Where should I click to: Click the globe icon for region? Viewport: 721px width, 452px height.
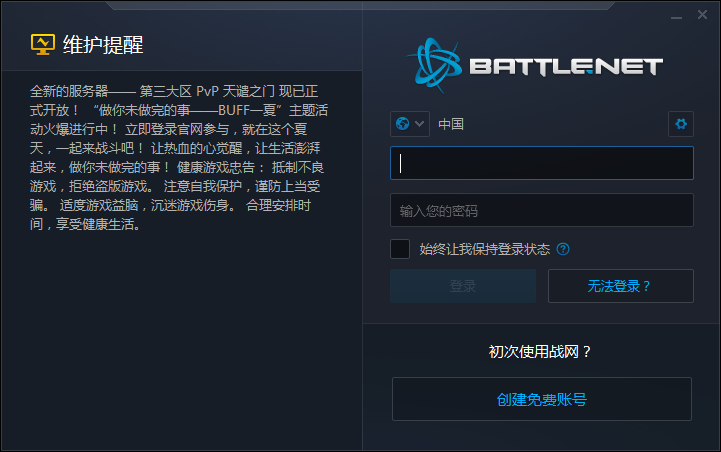pyautogui.click(x=403, y=124)
